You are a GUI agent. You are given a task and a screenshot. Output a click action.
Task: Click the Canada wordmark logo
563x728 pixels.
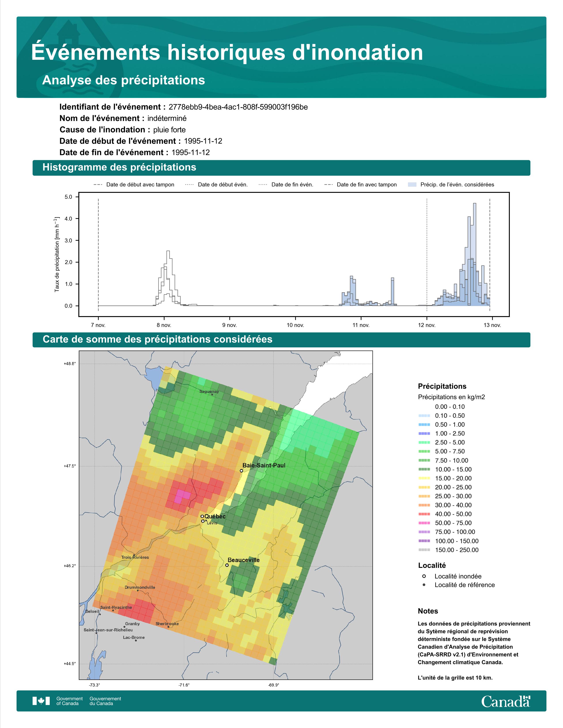point(506,701)
